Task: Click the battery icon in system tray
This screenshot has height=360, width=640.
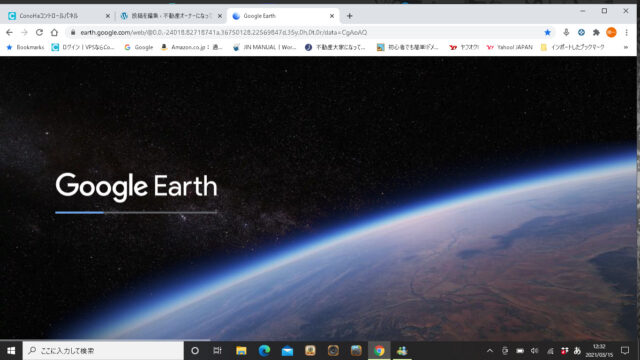Action: pos(520,351)
